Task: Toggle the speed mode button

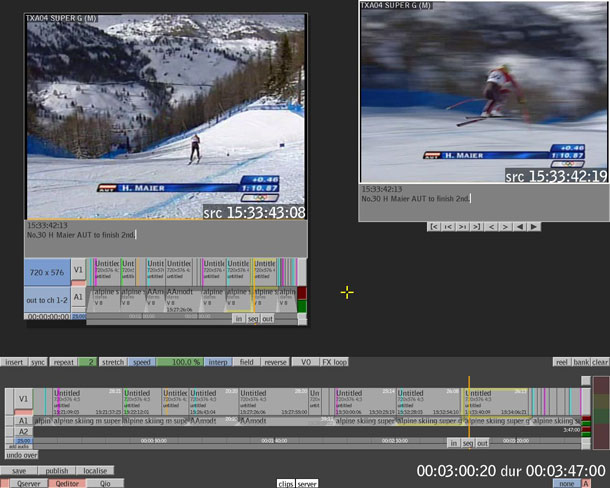Action: 142,362
